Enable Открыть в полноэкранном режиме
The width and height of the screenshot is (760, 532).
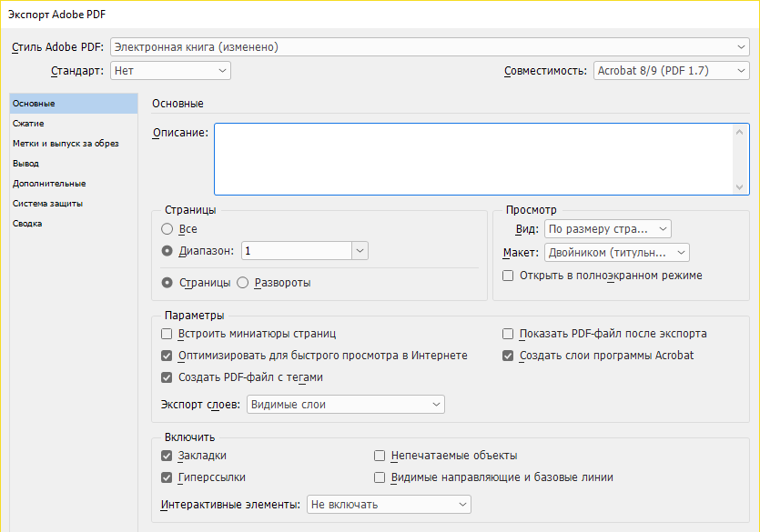click(x=508, y=276)
